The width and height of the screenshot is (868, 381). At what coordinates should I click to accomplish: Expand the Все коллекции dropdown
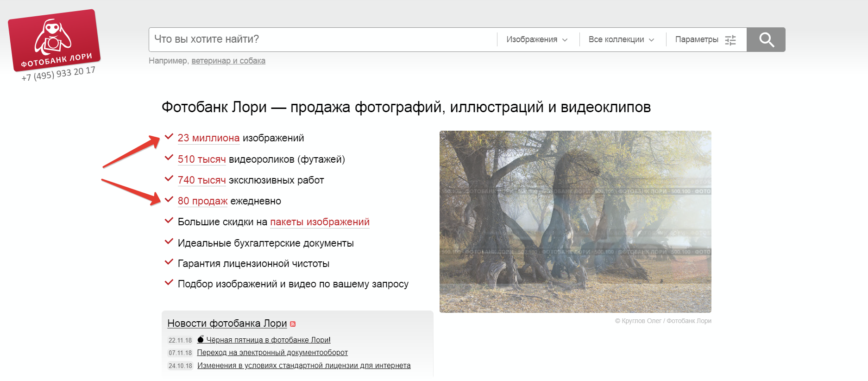tap(621, 40)
